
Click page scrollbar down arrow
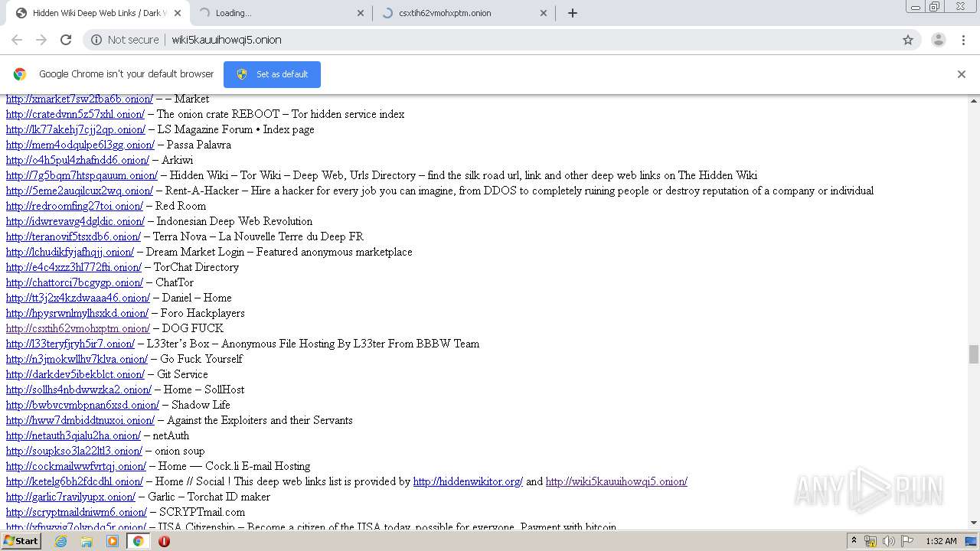click(974, 523)
